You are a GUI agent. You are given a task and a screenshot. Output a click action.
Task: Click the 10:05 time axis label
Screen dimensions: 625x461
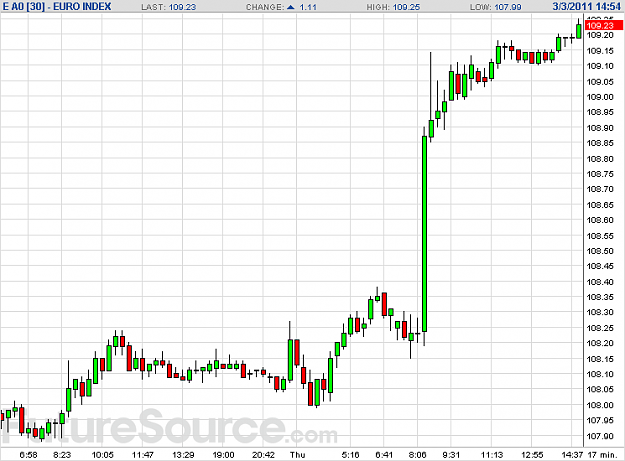tap(102, 455)
